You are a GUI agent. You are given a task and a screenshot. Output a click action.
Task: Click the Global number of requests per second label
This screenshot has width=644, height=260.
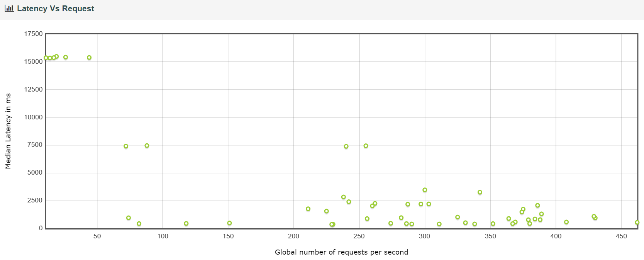(x=341, y=252)
